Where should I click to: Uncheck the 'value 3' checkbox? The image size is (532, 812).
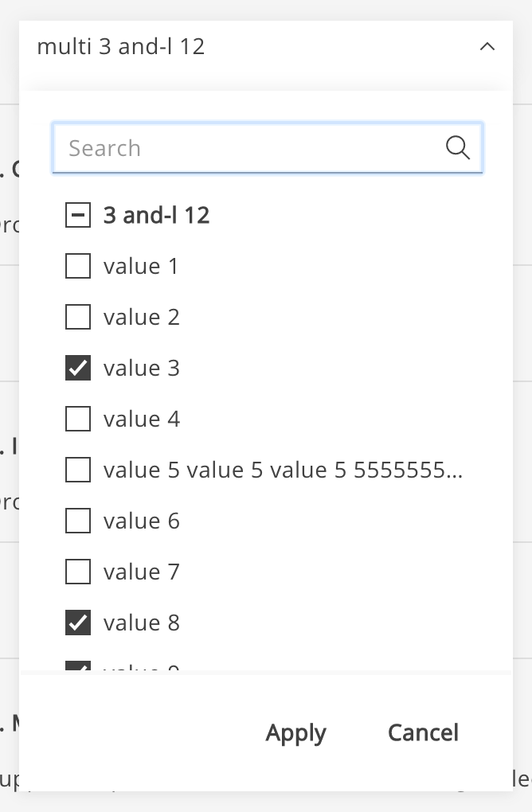(x=77, y=367)
